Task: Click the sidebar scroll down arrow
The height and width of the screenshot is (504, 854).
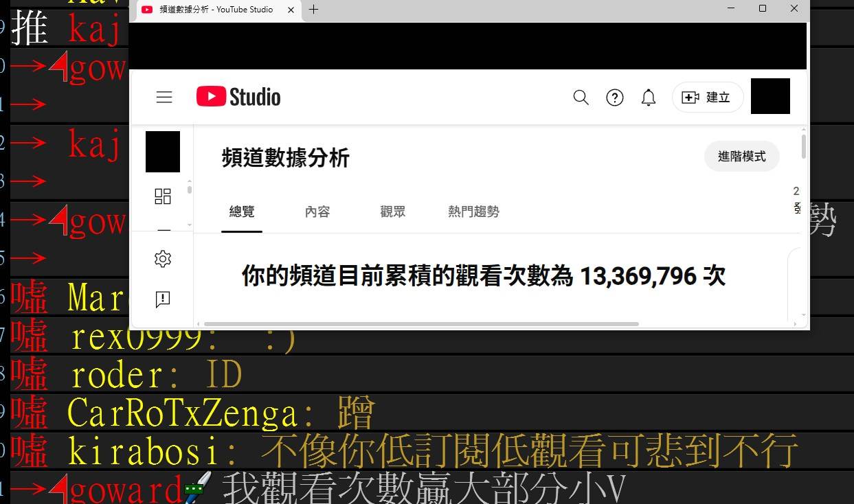Action: pos(190,225)
